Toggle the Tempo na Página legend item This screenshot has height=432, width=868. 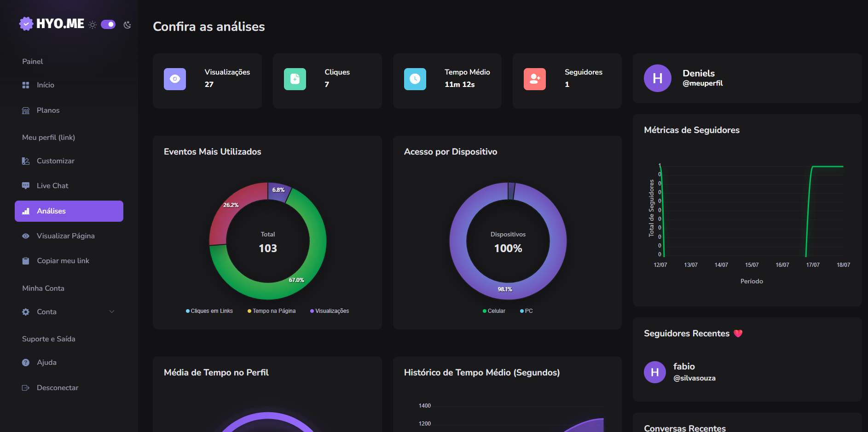pos(272,311)
